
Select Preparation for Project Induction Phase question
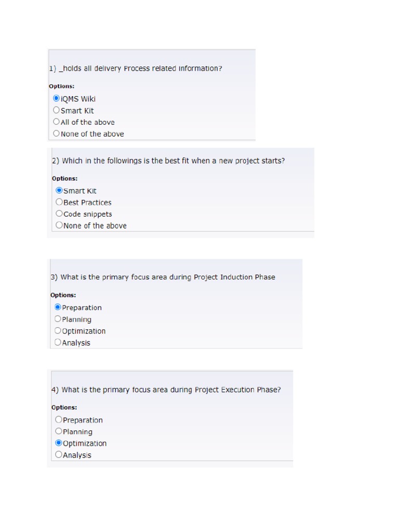(x=58, y=307)
